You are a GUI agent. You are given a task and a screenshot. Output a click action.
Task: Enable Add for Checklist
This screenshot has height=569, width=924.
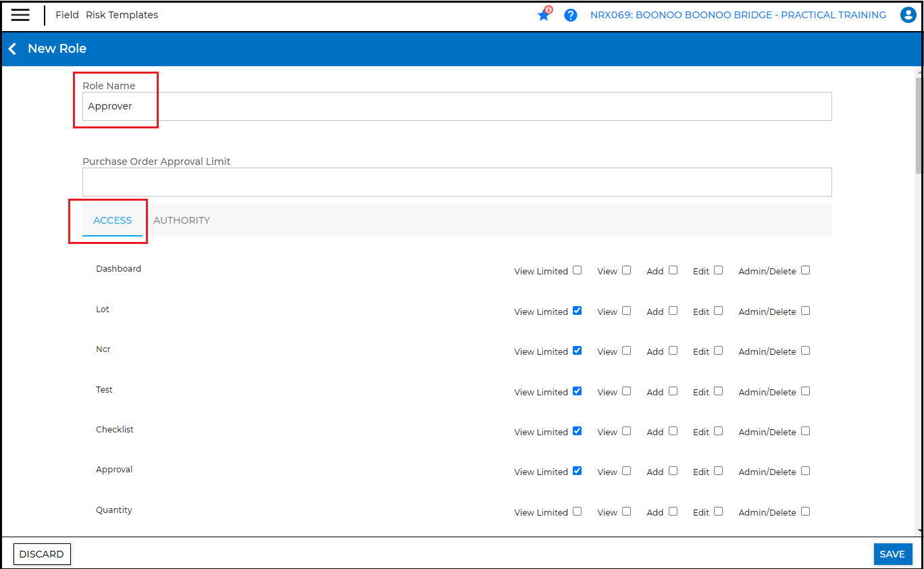[673, 431]
